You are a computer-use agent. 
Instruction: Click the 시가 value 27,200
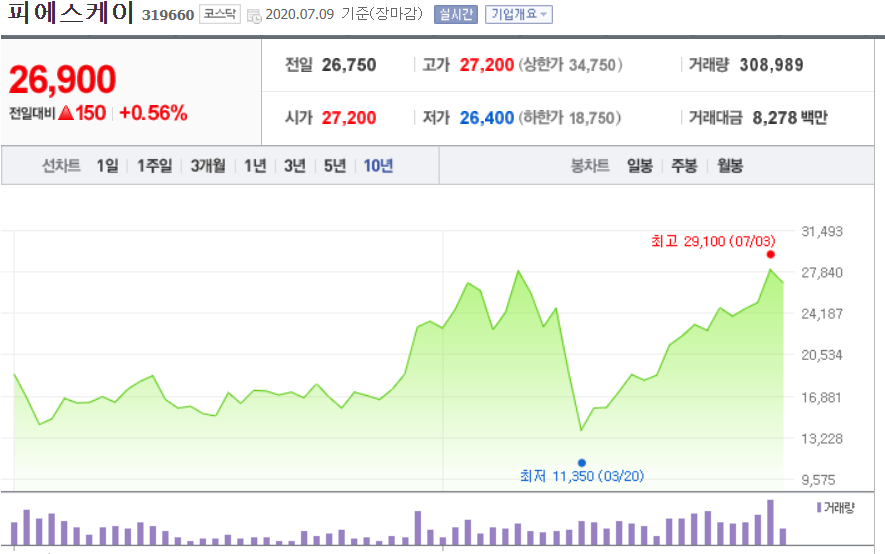349,118
